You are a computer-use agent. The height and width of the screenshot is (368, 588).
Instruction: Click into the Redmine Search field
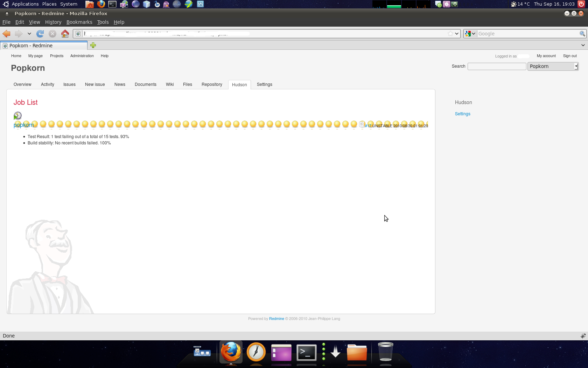(497, 66)
